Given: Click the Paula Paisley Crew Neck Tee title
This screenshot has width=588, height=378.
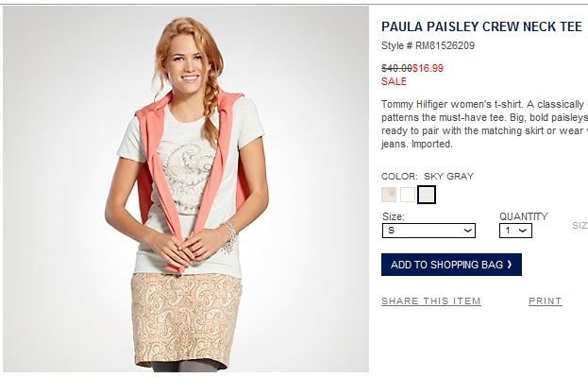Looking at the screenshot, I should [x=482, y=26].
